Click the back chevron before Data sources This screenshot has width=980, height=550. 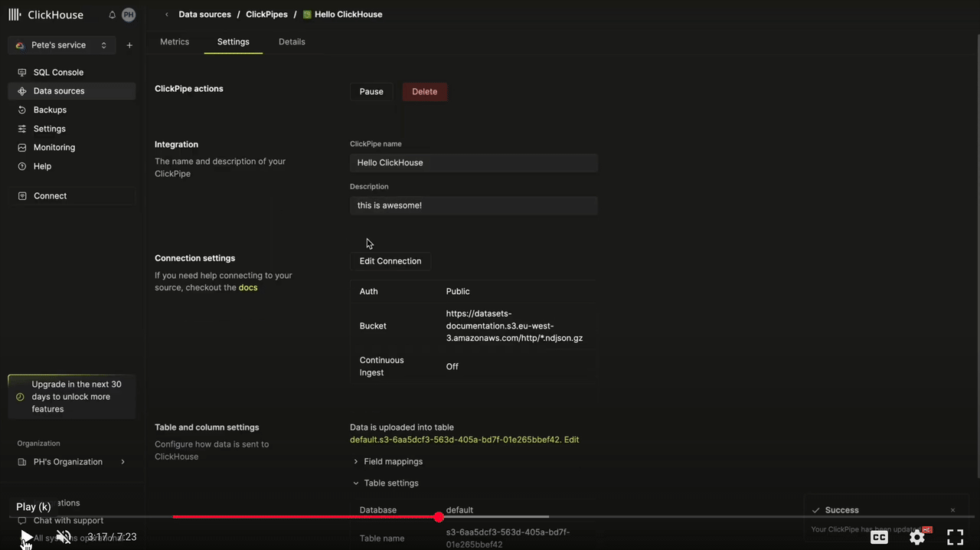pos(167,15)
